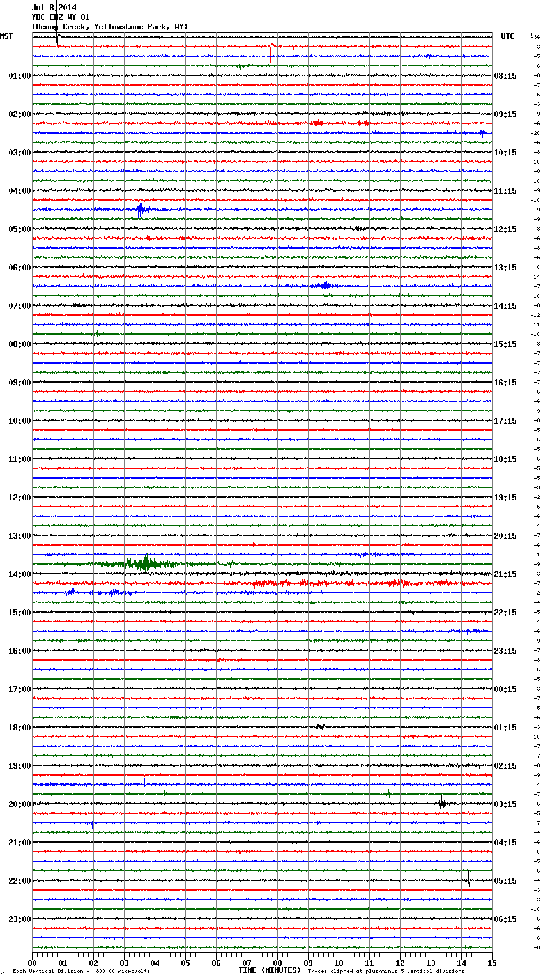Image resolution: width=543 pixels, height=980 pixels.
Task: Click the '06:15' UTC time label
Action: [505, 919]
